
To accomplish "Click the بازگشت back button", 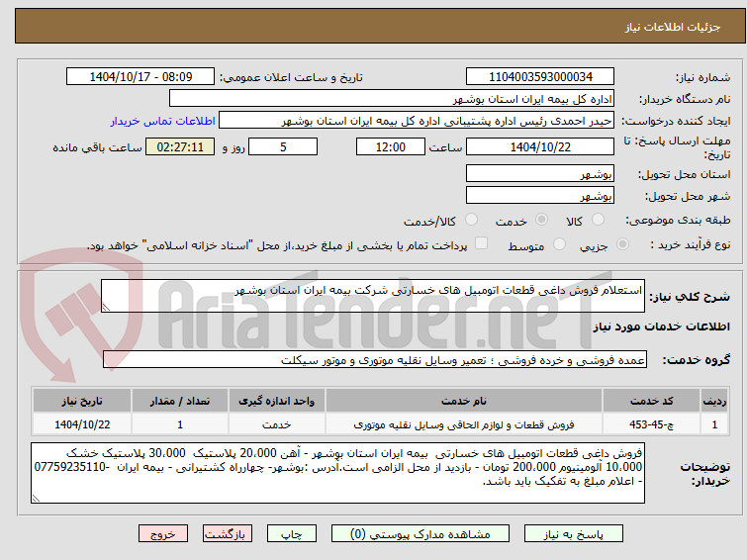I will coord(228,534).
